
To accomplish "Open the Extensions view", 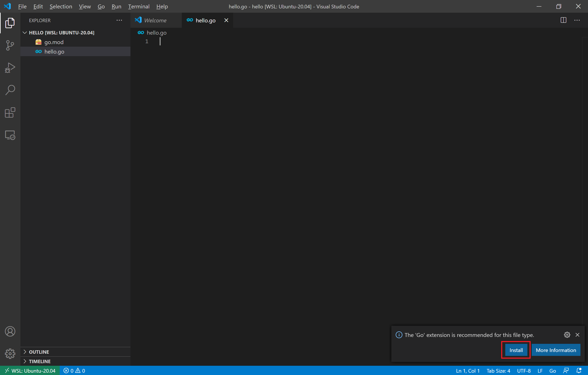I will click(x=10, y=113).
